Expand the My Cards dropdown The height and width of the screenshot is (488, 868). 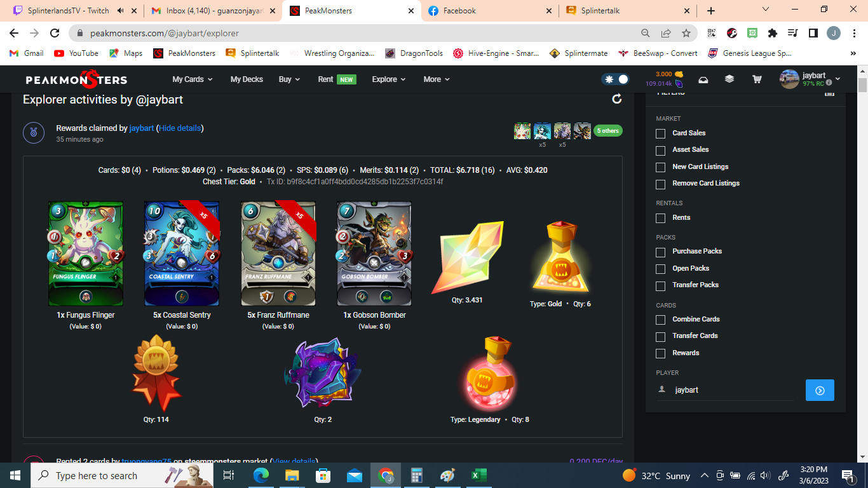coord(193,79)
